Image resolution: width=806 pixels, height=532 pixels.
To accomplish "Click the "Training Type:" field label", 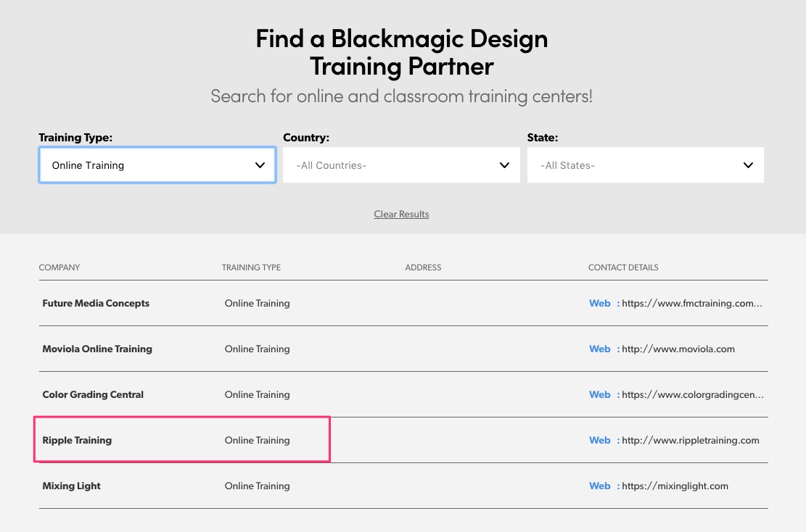I will point(75,138).
